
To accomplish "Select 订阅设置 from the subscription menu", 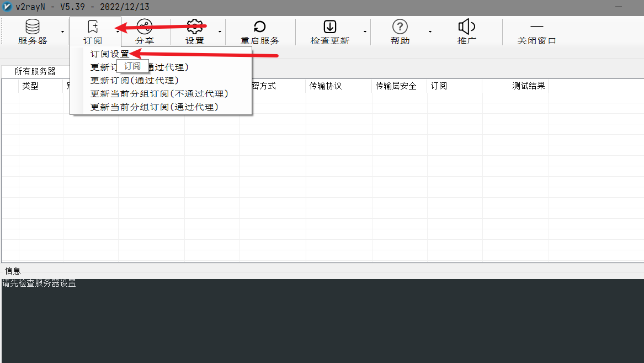I will coord(110,54).
